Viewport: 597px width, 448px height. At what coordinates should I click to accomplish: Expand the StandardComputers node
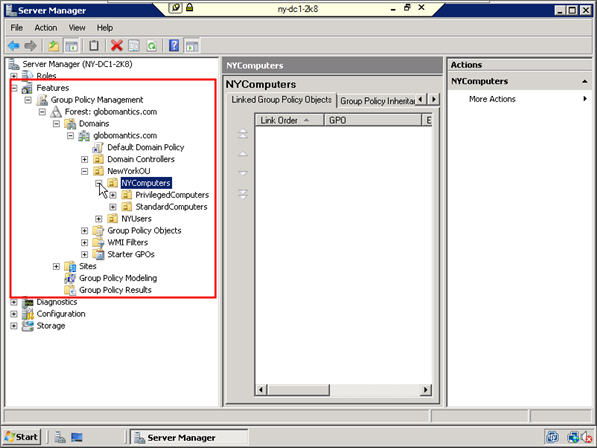112,207
